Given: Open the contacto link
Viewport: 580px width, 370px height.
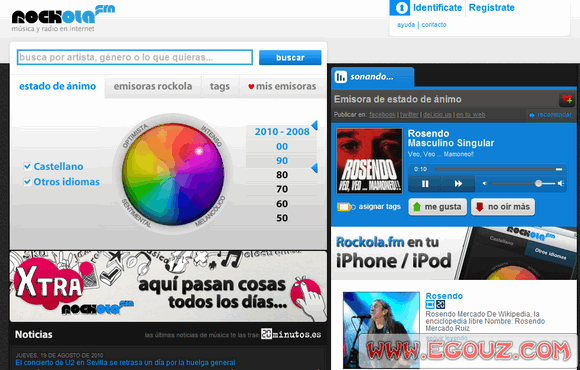Looking at the screenshot, I should point(434,25).
